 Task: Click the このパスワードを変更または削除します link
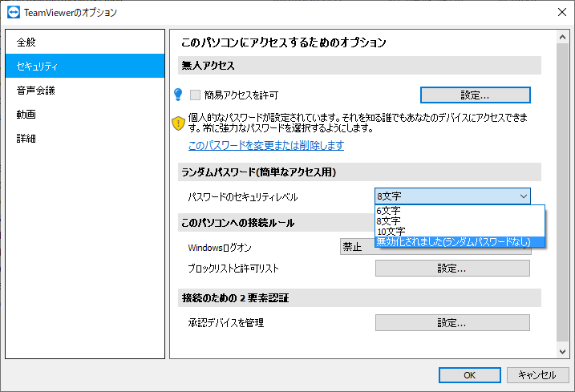click(266, 146)
